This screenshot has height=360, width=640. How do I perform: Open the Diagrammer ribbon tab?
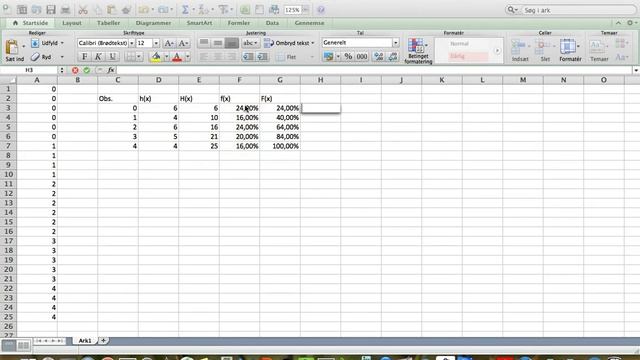click(x=153, y=23)
